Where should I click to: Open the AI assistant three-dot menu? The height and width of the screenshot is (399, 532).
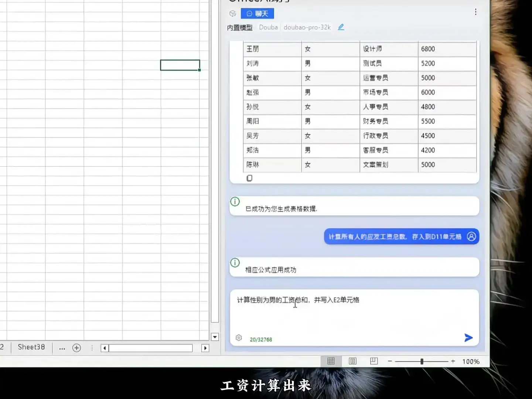(475, 12)
